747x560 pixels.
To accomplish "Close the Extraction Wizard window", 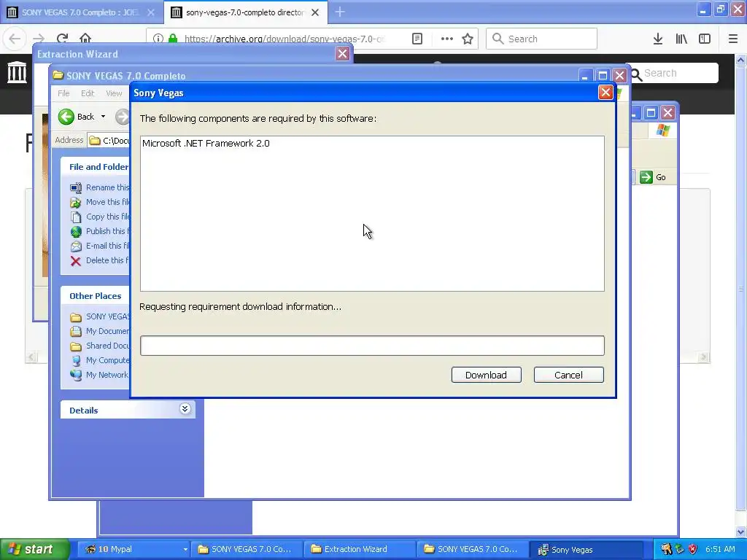I will point(342,53).
